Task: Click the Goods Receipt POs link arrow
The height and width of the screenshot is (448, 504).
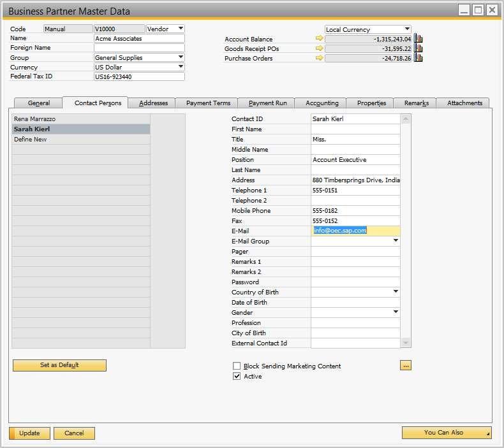Action: tap(320, 48)
